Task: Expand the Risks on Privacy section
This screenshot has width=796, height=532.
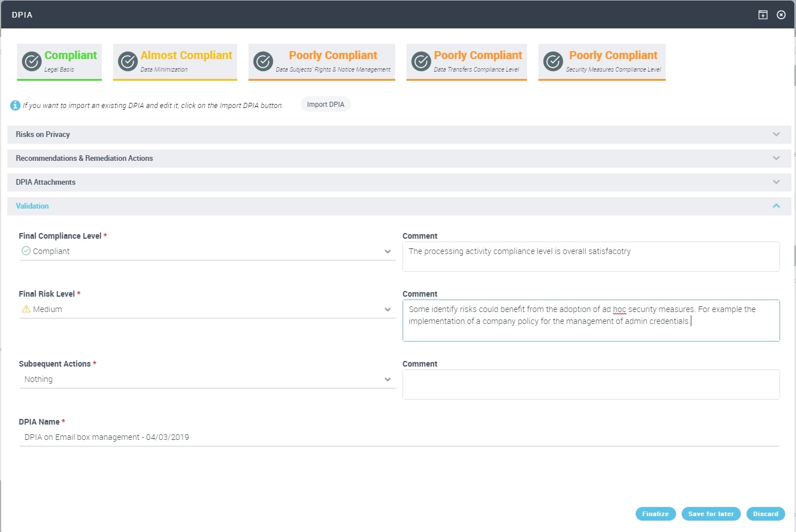Action: (x=776, y=135)
